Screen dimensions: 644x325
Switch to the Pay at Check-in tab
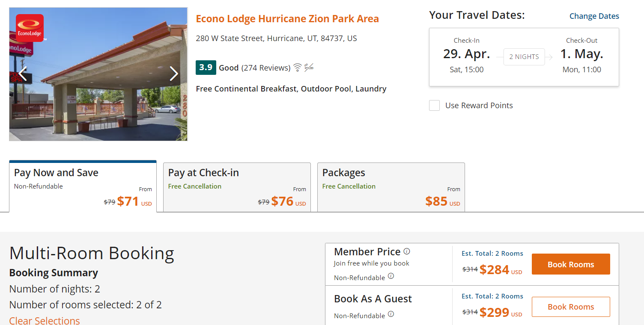tap(237, 187)
